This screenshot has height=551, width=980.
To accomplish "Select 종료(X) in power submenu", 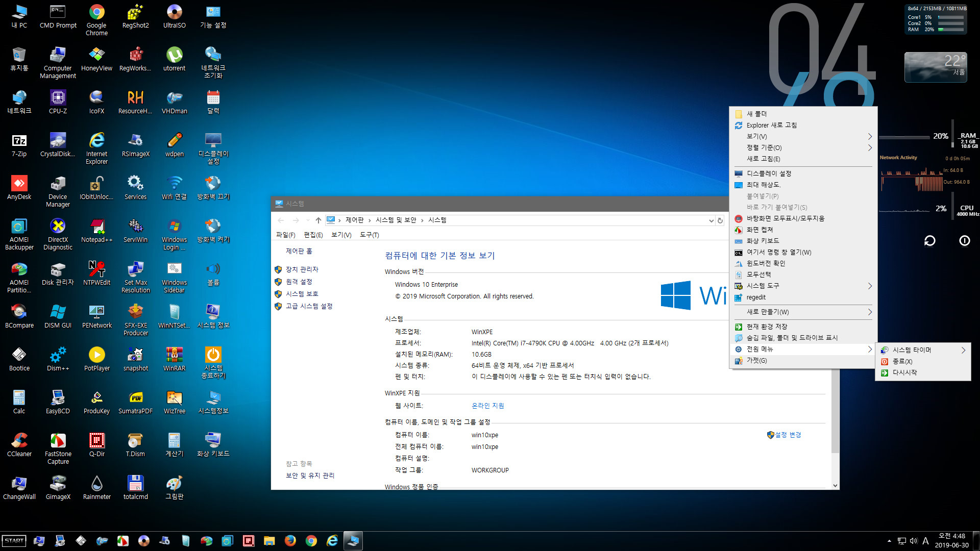I will (923, 361).
